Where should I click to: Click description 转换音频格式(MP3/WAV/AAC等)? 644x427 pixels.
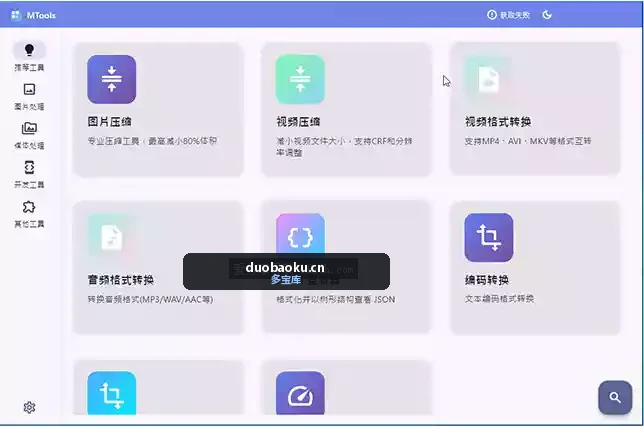coord(150,299)
